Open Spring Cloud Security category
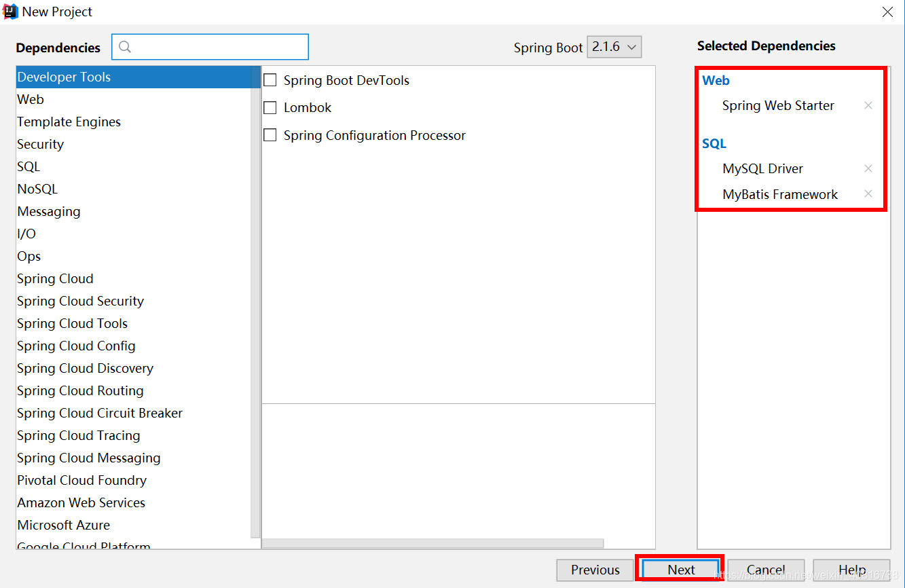905x588 pixels. [x=133, y=301]
